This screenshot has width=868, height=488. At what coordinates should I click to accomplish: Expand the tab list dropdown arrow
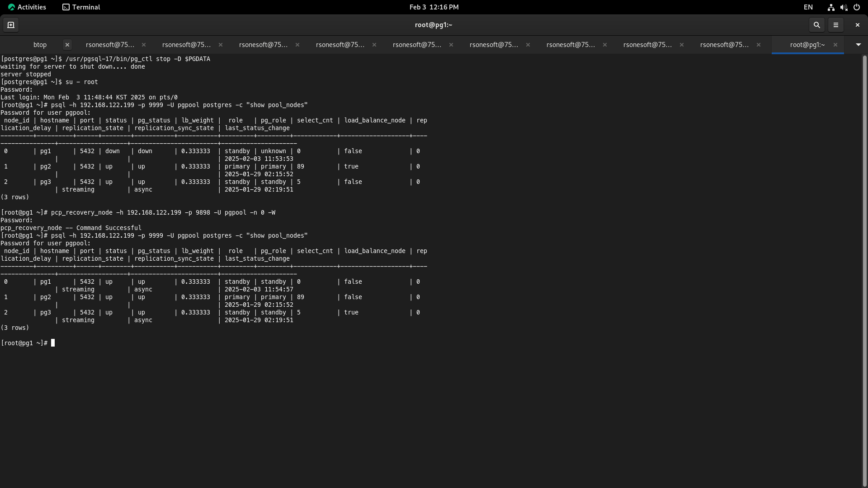point(858,45)
